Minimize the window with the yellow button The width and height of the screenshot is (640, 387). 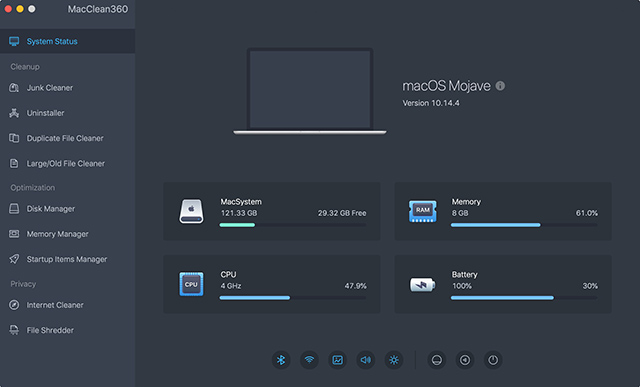pos(20,9)
